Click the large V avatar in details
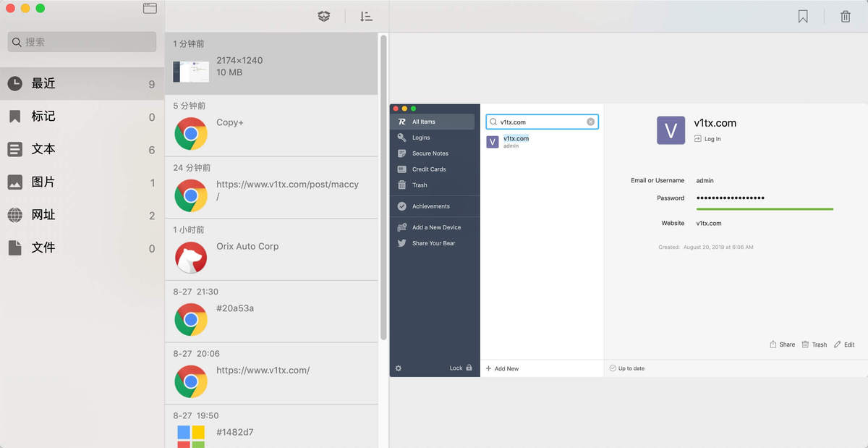Image resolution: width=868 pixels, height=448 pixels. pos(671,130)
